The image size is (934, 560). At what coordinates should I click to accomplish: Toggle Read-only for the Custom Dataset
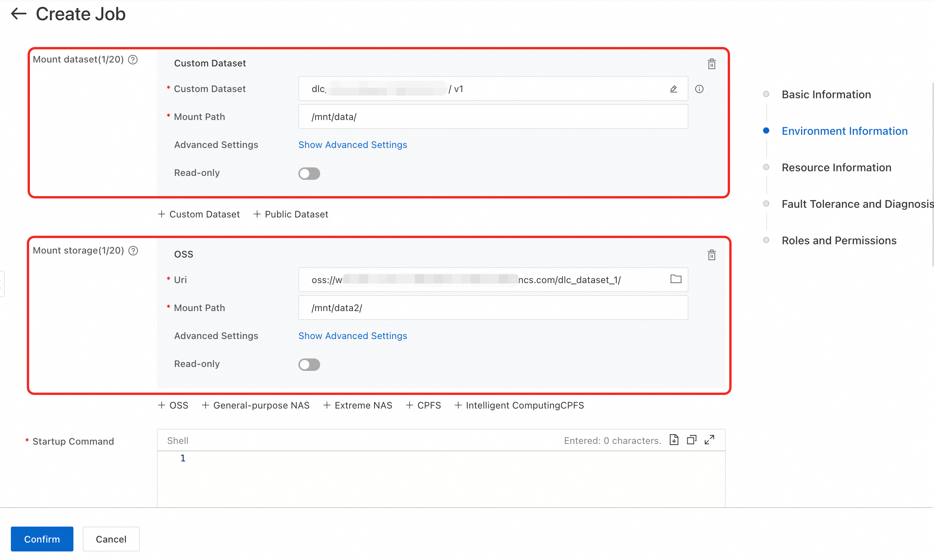point(309,173)
